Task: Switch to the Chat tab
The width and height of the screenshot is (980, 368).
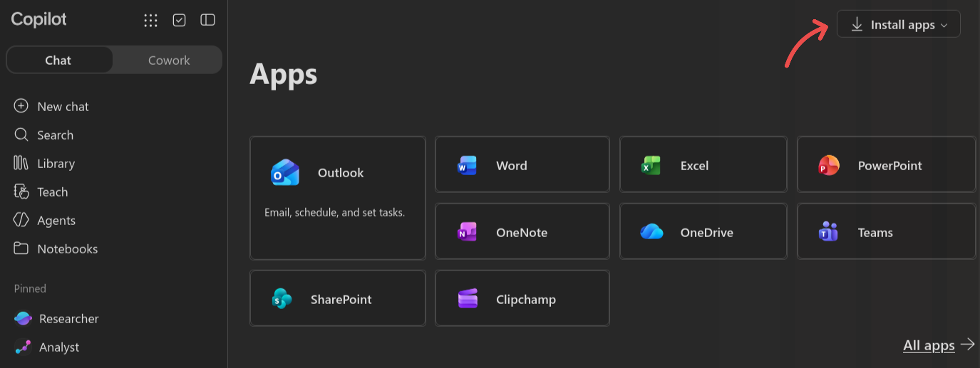Action: (x=59, y=60)
